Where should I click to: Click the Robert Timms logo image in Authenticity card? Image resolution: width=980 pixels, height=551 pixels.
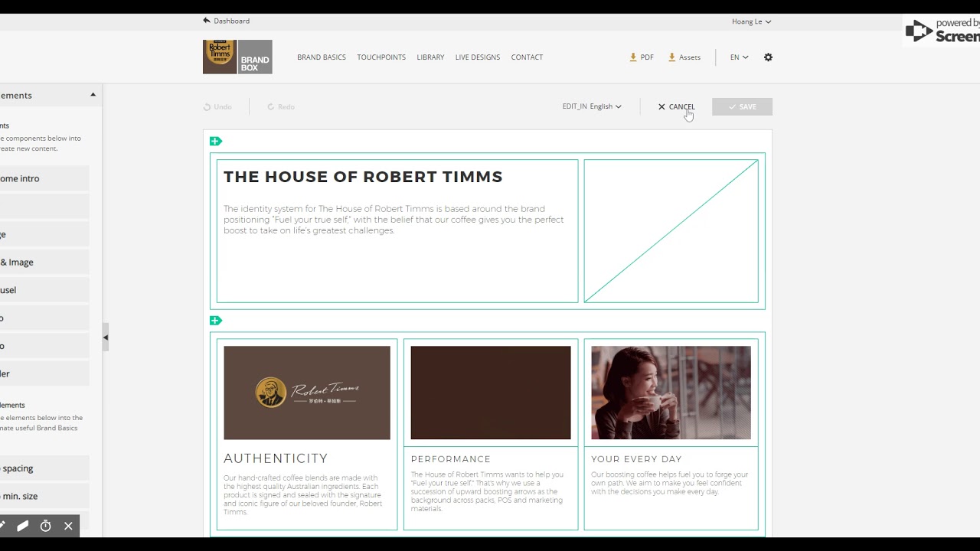(x=307, y=393)
